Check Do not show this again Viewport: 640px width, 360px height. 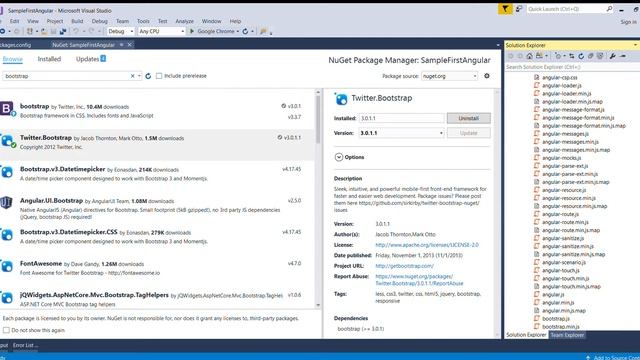click(x=6, y=330)
